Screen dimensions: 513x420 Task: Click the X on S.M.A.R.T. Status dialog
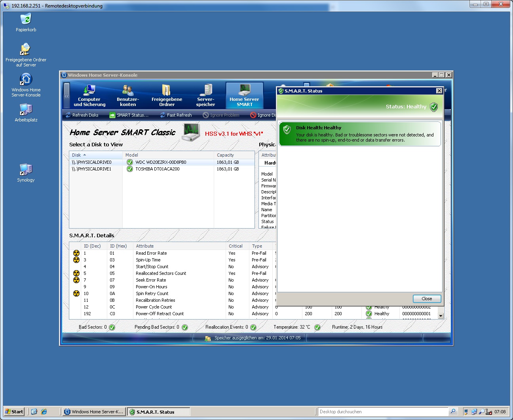pyautogui.click(x=439, y=91)
